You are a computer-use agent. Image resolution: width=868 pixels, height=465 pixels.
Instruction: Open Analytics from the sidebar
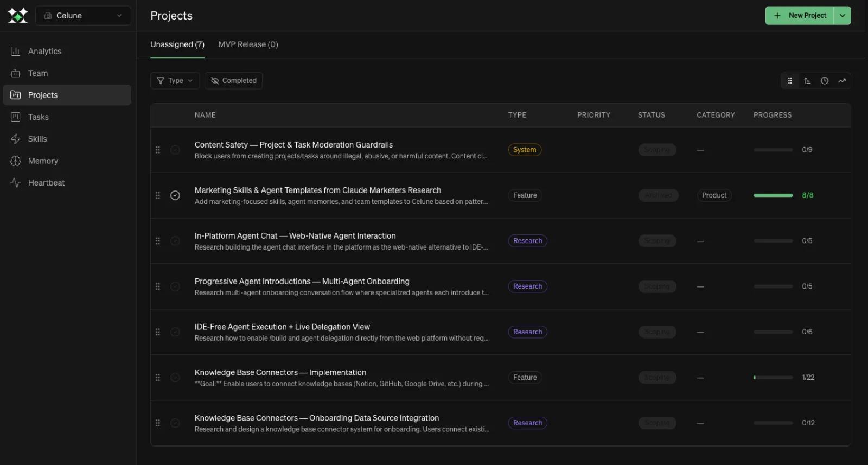[44, 52]
